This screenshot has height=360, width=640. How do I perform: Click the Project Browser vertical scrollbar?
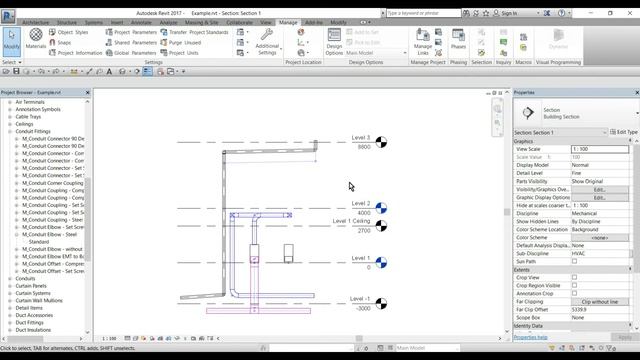[88, 218]
